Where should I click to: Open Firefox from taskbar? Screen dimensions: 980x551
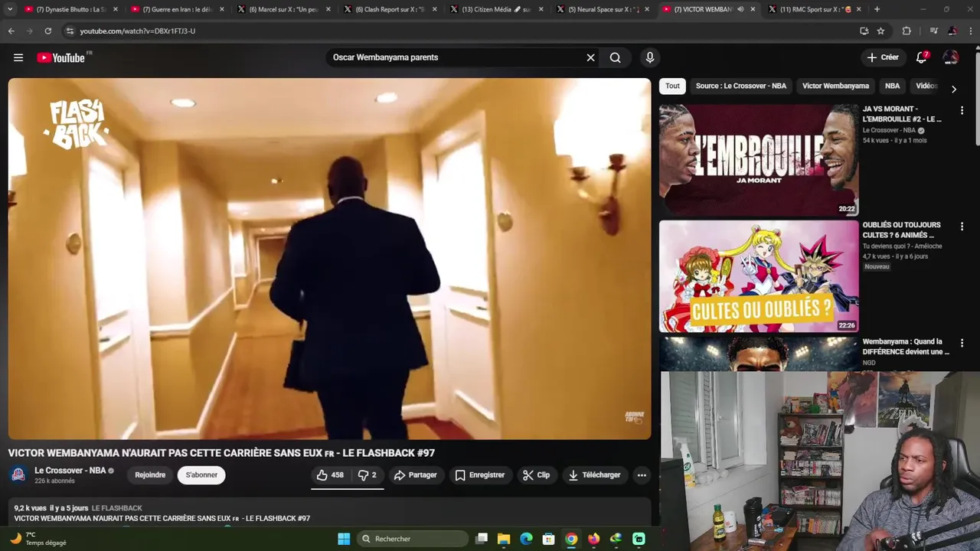593,539
